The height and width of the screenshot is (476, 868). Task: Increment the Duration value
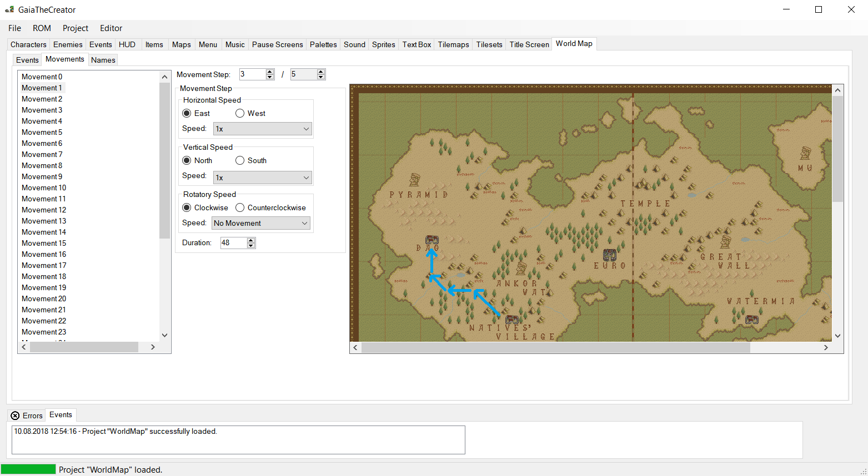point(250,240)
